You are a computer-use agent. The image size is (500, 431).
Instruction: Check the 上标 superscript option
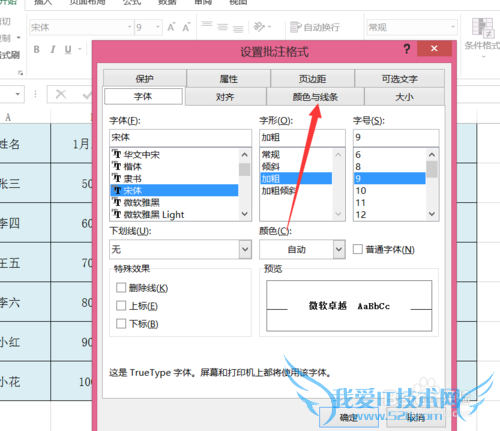click(121, 306)
